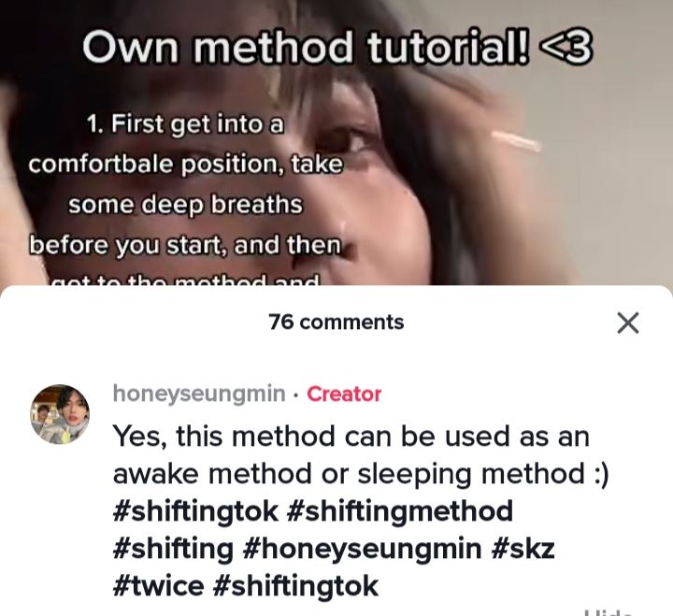Open the #shiftingmethod hashtag

point(398,510)
